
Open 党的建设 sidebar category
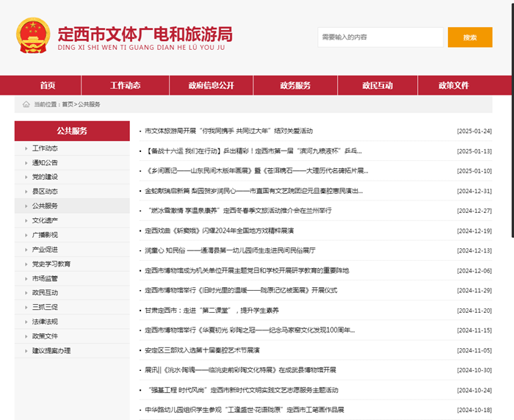(46, 177)
